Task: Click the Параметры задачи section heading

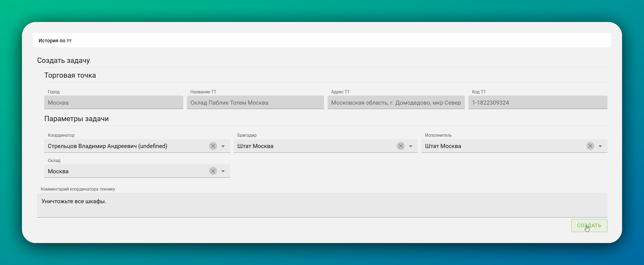Action: [76, 119]
